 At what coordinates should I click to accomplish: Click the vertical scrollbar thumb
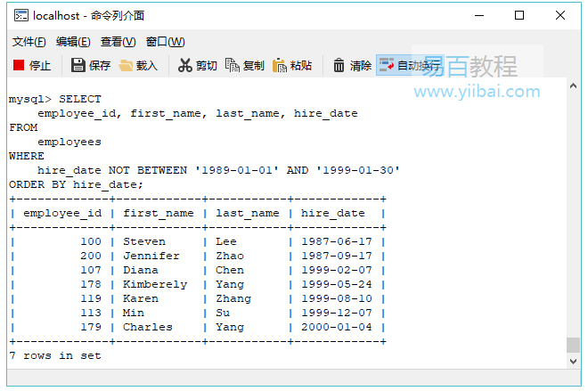[x=572, y=345]
